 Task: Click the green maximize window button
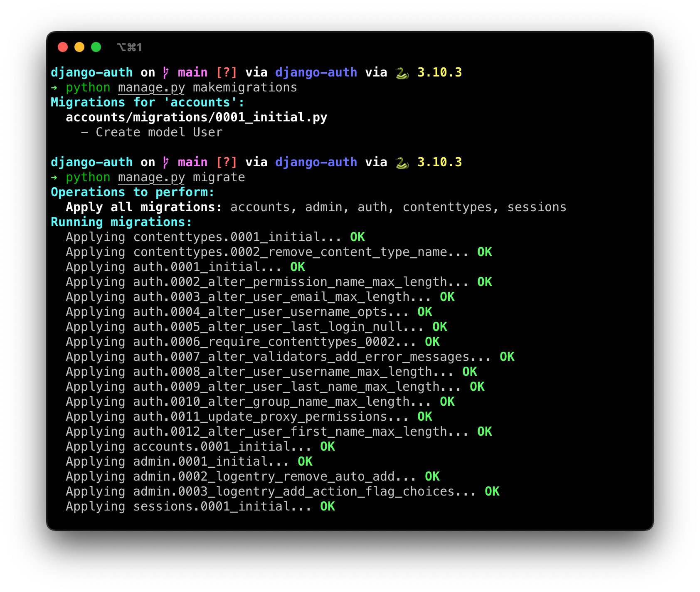[96, 47]
